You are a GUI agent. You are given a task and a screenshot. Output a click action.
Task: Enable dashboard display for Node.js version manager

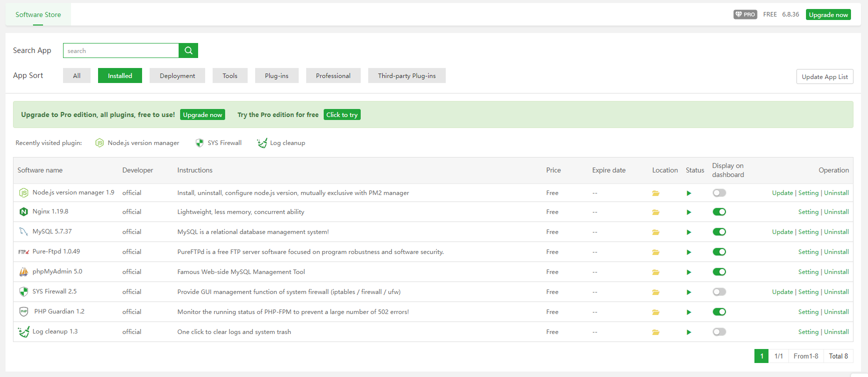click(x=719, y=193)
